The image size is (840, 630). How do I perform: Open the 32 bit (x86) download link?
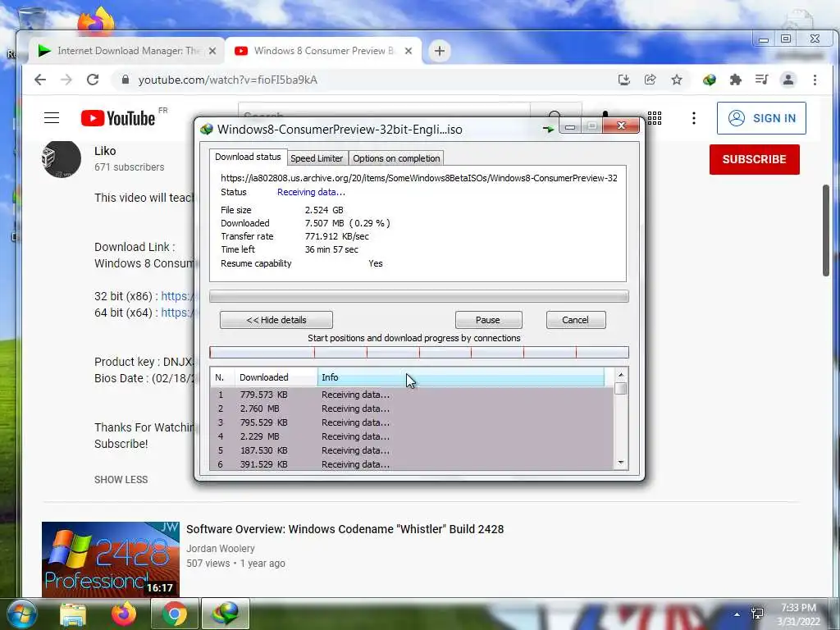click(177, 296)
